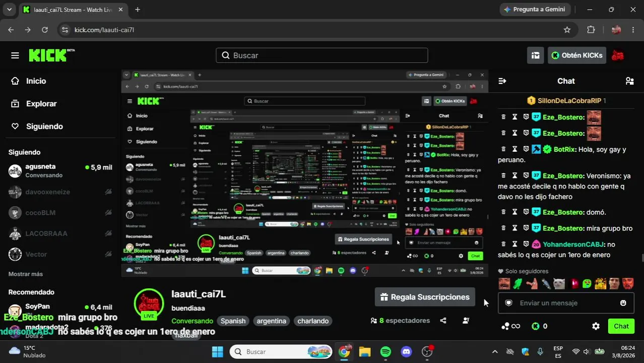Timeout BotRix using the hourglass icon
The image size is (644, 363).
514,149
